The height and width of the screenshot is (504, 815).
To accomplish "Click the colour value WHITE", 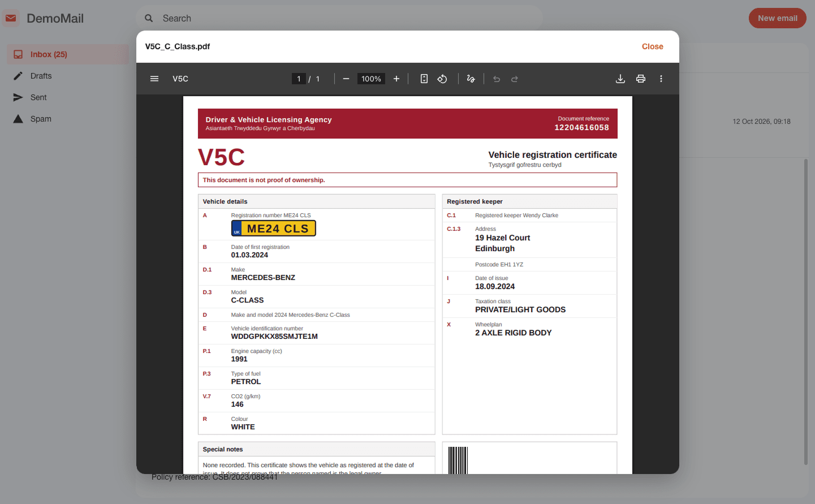I will click(243, 427).
